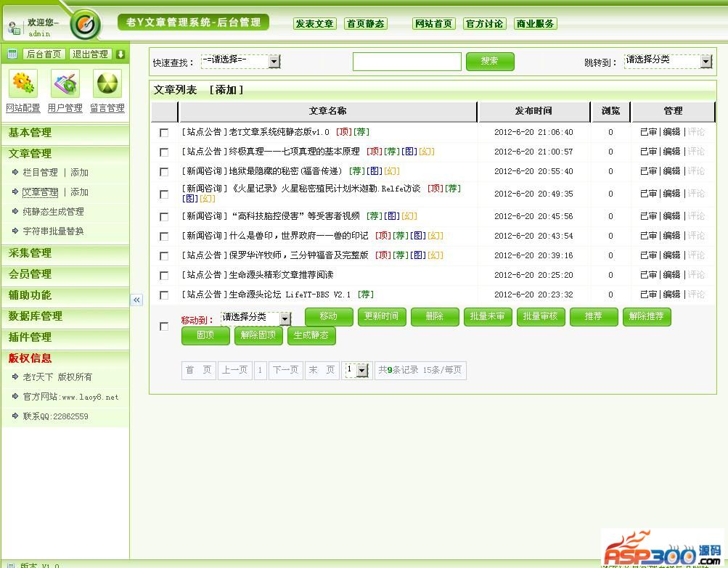Open the 发表文章 link in top bar
Screen dimensions: 728x568
click(x=314, y=24)
